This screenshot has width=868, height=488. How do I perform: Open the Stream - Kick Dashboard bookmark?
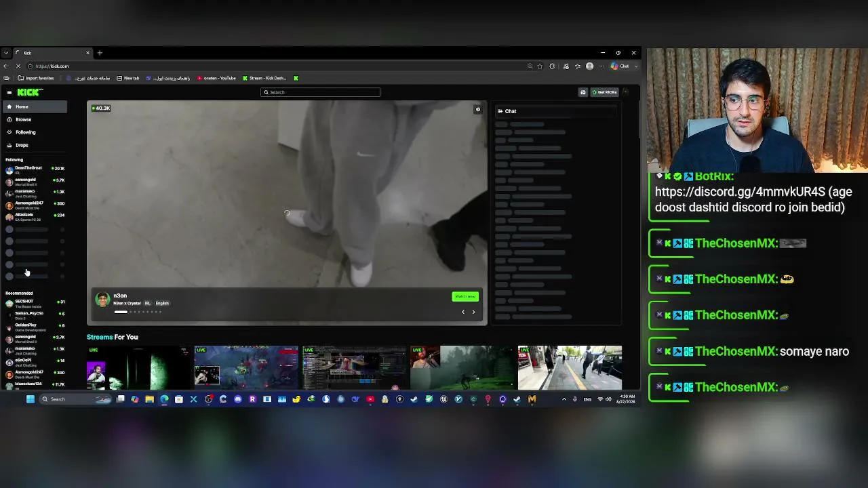pos(265,78)
